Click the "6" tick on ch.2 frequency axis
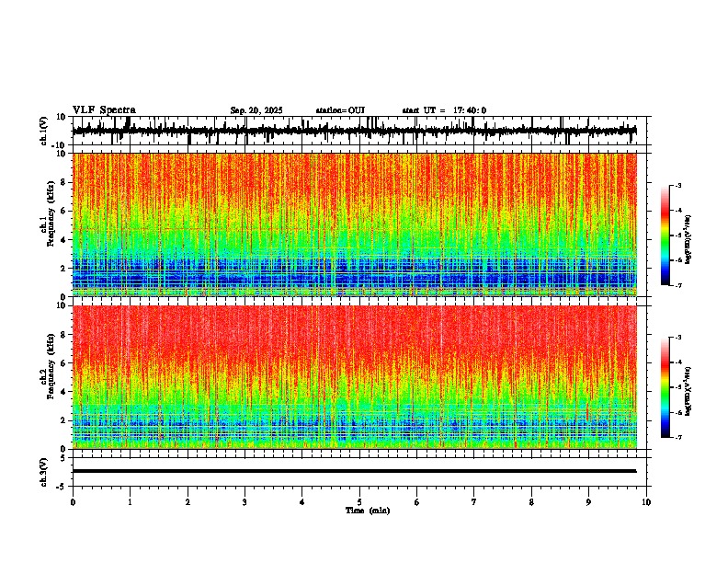Image resolution: width=728 pixels, height=563 pixels. pos(63,363)
